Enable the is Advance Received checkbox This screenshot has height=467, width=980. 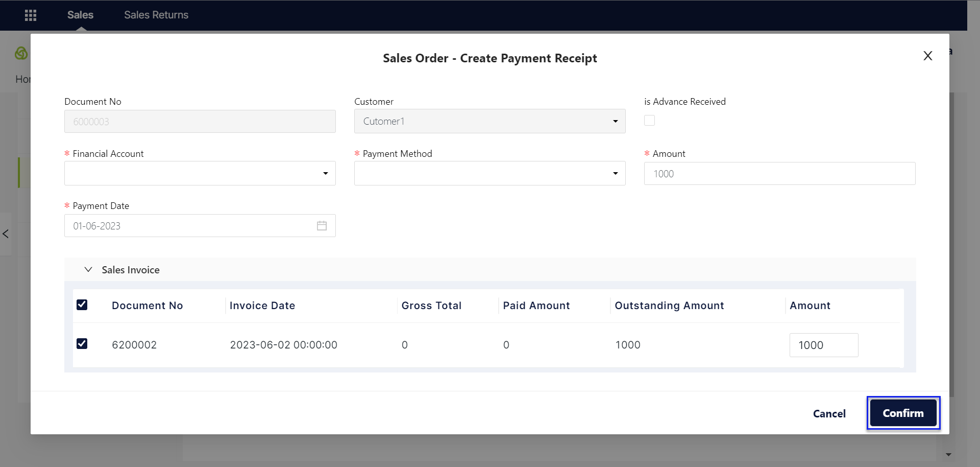[x=649, y=121]
